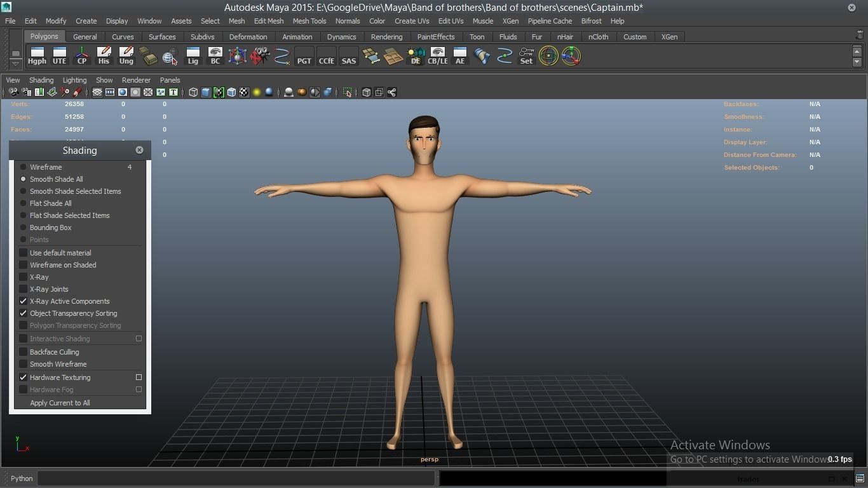Image resolution: width=868 pixels, height=488 pixels.
Task: Click the Python command input field
Action: point(236,478)
